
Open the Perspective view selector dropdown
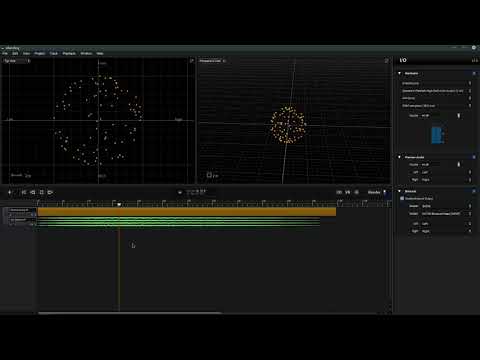pyautogui.click(x=212, y=61)
